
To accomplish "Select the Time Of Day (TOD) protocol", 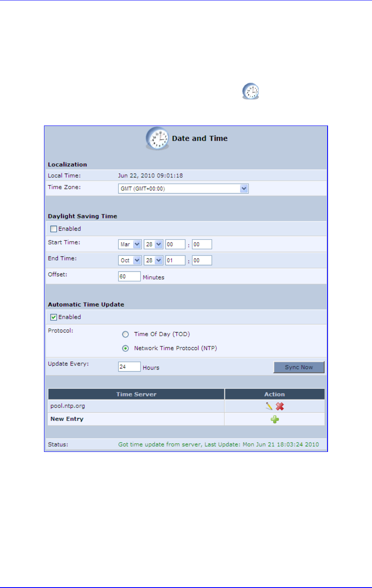I will (x=125, y=335).
